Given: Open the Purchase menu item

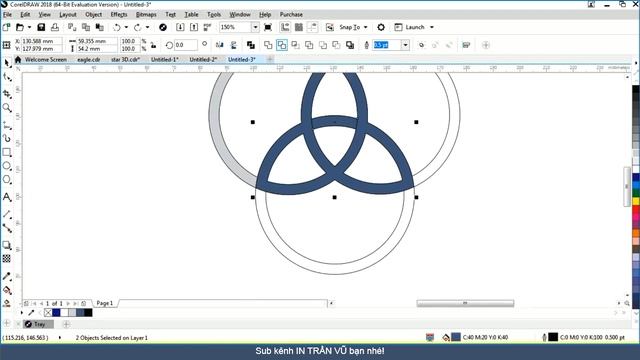Looking at the screenshot, I should coord(291,14).
